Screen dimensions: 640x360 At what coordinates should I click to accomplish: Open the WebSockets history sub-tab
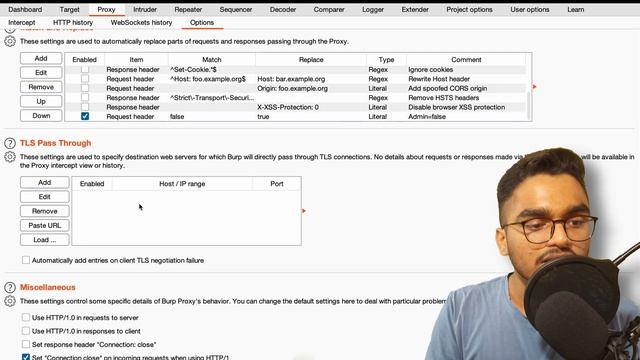click(142, 22)
